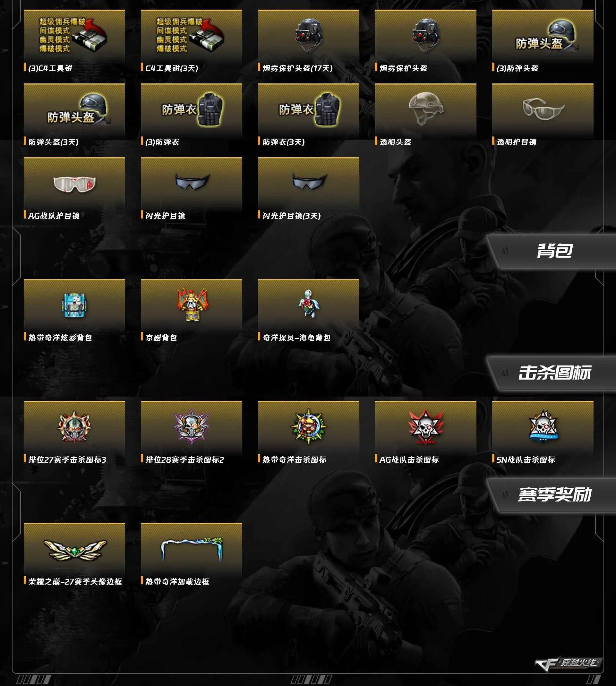The height and width of the screenshot is (686, 616).
Task: Select the 奇洋探员-海龟背包 turtle backpack icon
Action: pos(308,304)
